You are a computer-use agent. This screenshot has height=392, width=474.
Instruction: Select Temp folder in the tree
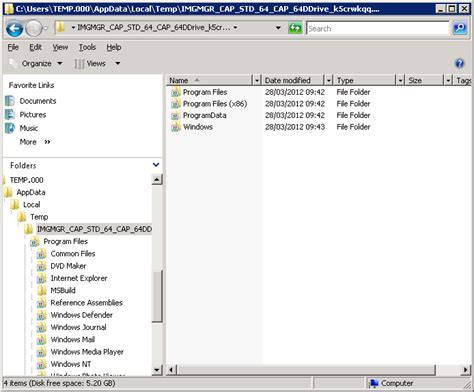pos(39,217)
